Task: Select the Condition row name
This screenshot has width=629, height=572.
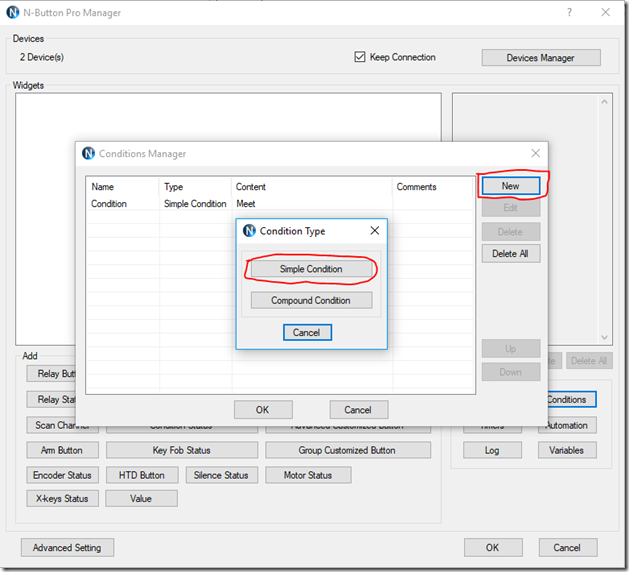Action: [x=109, y=204]
